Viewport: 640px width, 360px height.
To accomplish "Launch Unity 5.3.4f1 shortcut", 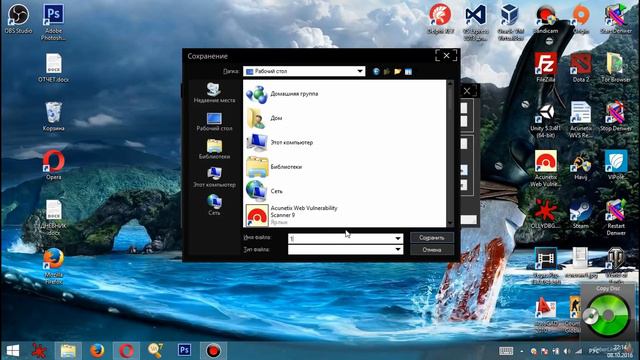I will point(546,120).
